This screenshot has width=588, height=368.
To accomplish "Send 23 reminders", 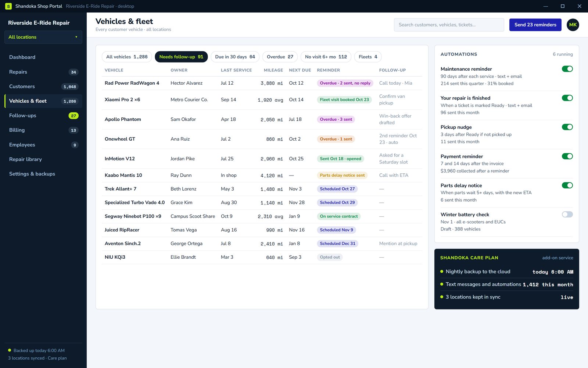I will pos(535,25).
